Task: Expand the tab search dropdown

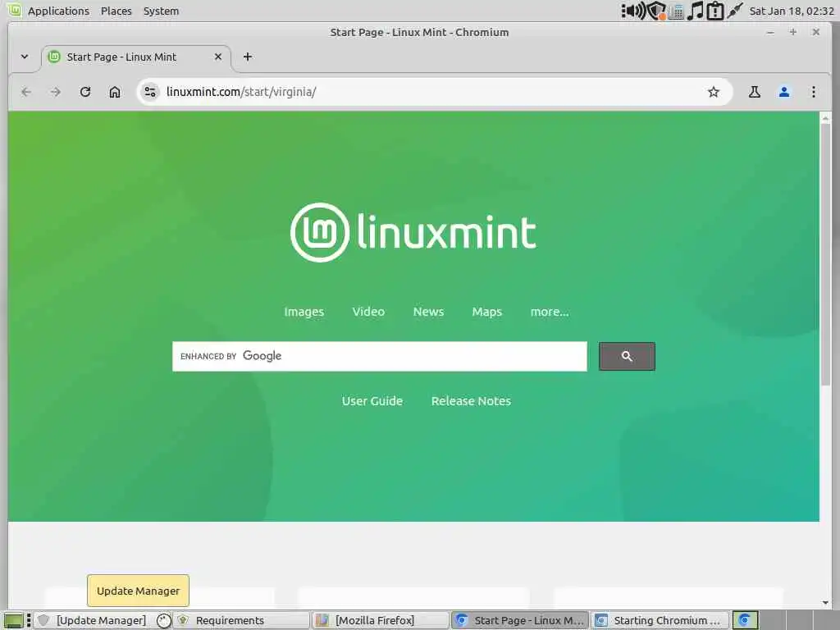Action: tap(25, 57)
